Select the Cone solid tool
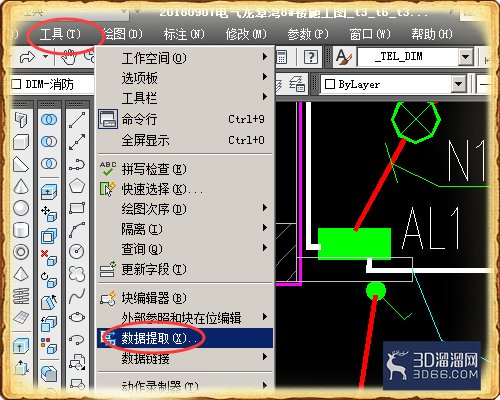The image size is (500, 400). coord(21,186)
